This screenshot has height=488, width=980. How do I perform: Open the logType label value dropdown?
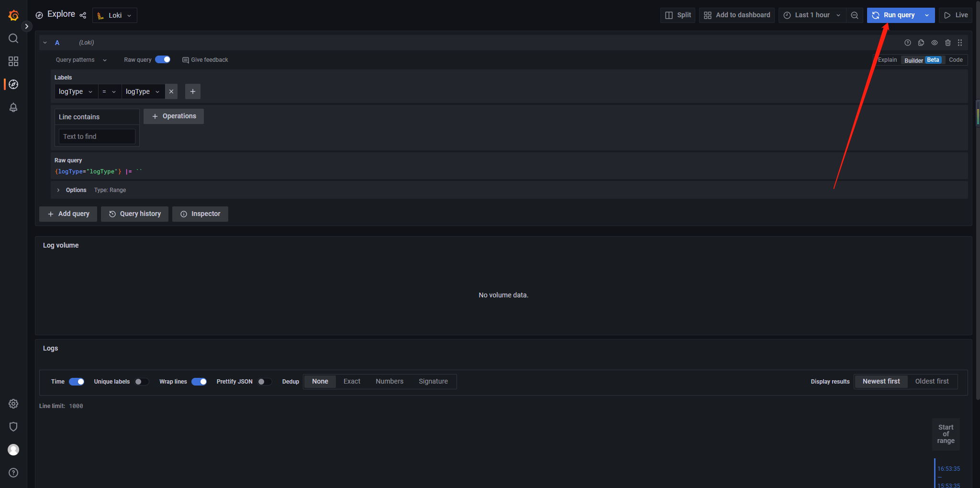point(143,91)
